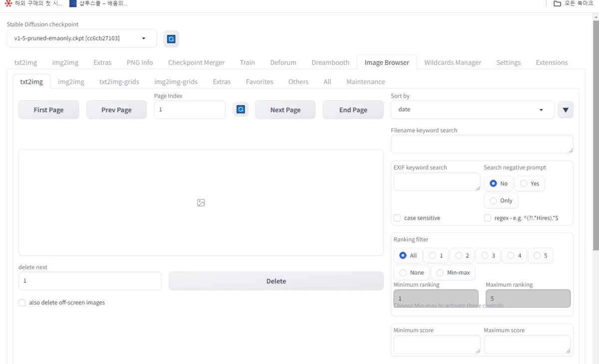The height and width of the screenshot is (364, 599).
Task: Select Yes for Search negative prompt
Action: [530, 183]
